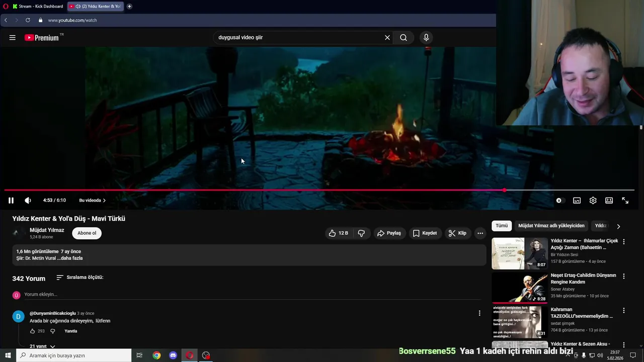Open options for Yıldız Kenter & Sezen Aksu video
The width and height of the screenshot is (644, 362).
pos(624,345)
